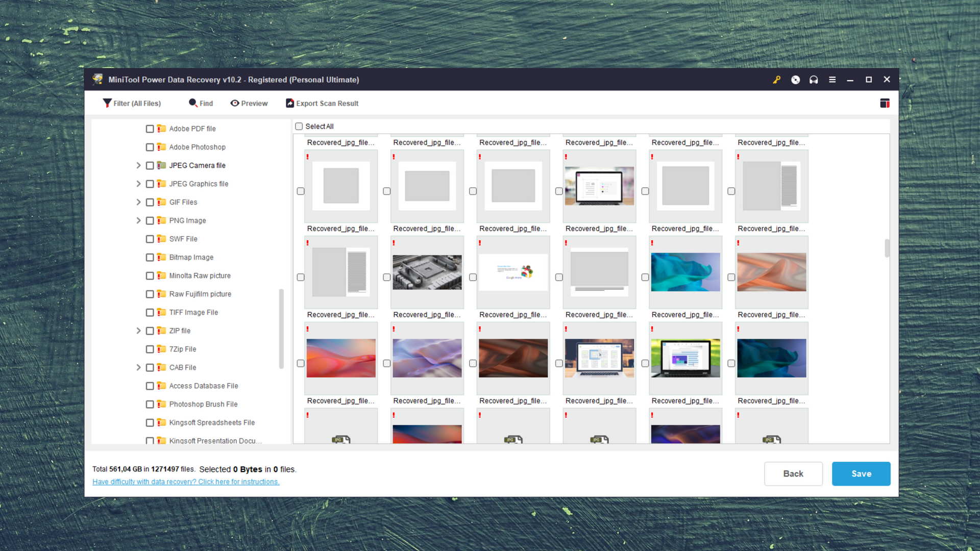
Task: Click the registration key icon in title bar
Action: [776, 80]
